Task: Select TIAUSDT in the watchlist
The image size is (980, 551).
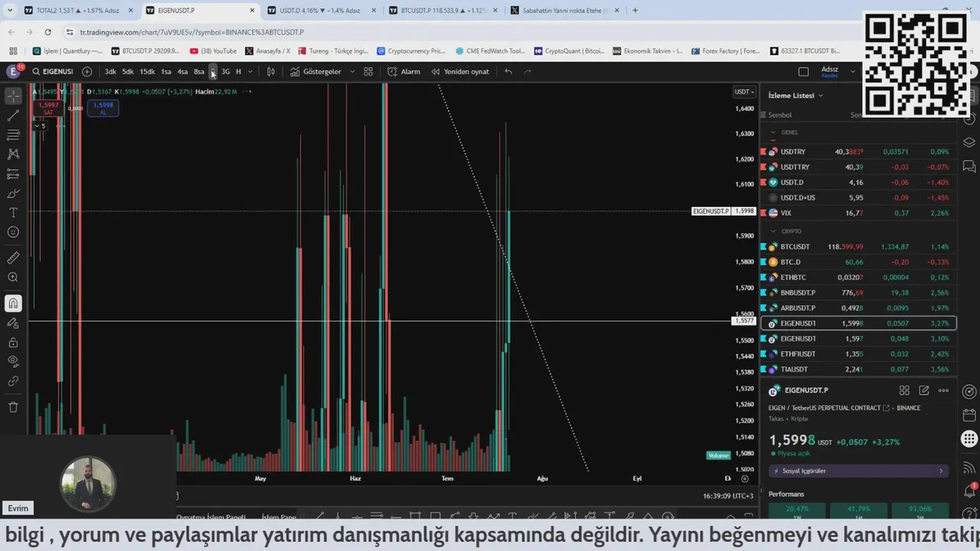Action: coord(857,369)
